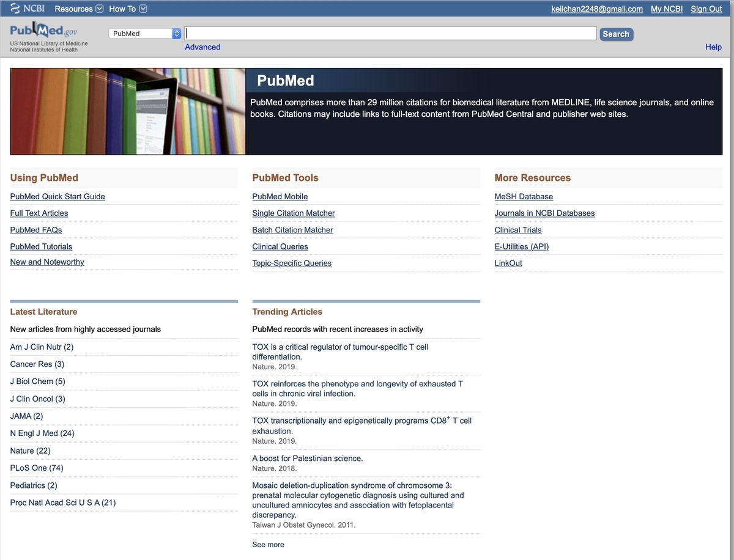Screen dimensions: 734x560
Task: Select Nature (22) journal
Action: coord(31,451)
